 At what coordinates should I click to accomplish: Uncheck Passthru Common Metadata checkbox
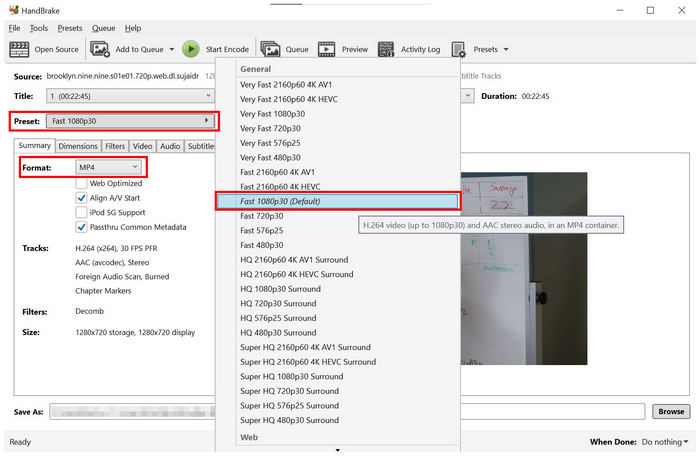point(81,227)
